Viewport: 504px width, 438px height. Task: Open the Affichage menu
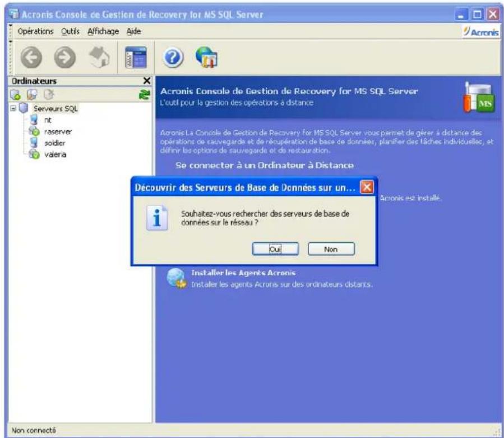pyautogui.click(x=103, y=31)
